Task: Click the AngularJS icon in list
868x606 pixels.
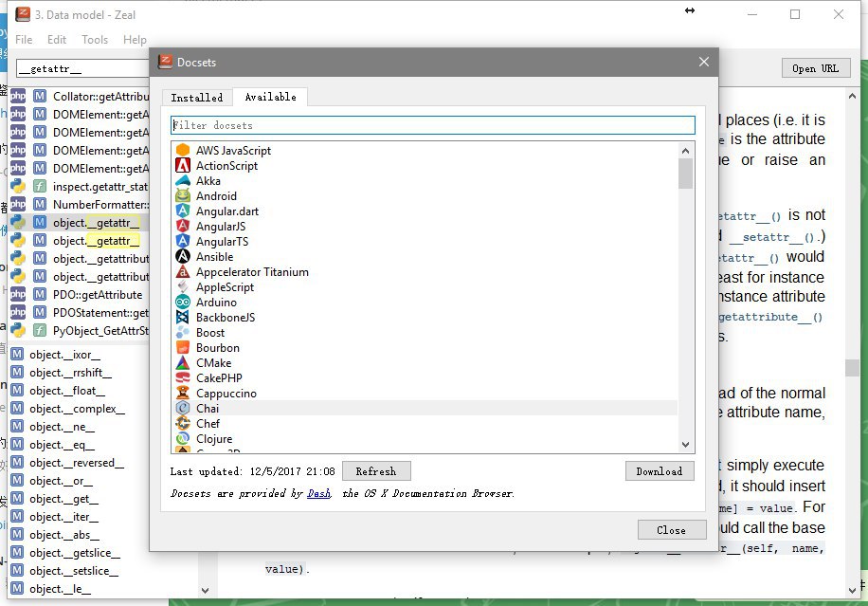Action: point(183,227)
